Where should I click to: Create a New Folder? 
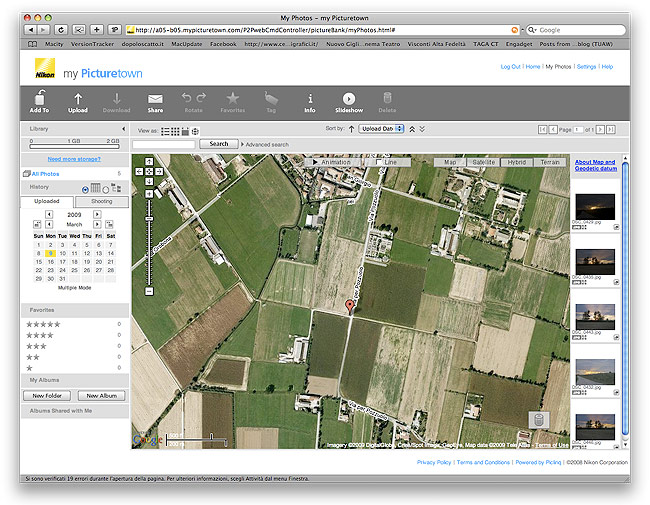click(x=47, y=396)
